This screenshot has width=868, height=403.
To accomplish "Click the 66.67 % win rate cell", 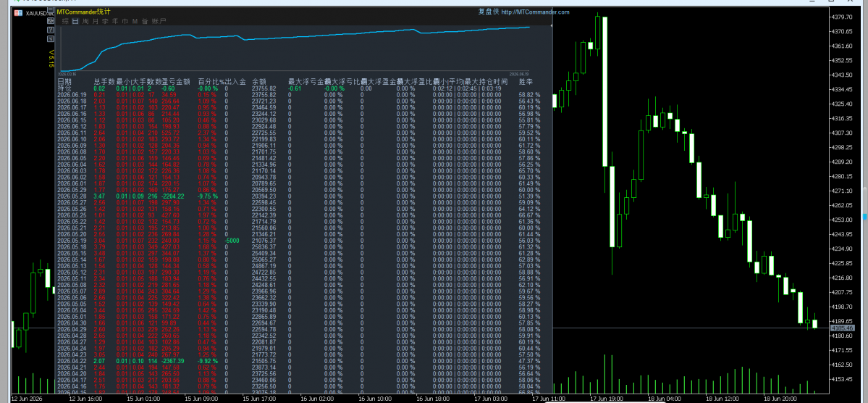I will click(529, 215).
